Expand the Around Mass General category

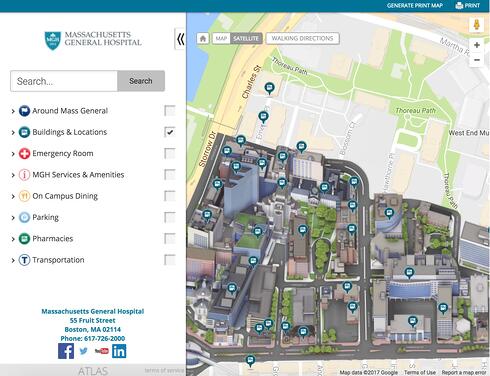pyautogui.click(x=13, y=111)
